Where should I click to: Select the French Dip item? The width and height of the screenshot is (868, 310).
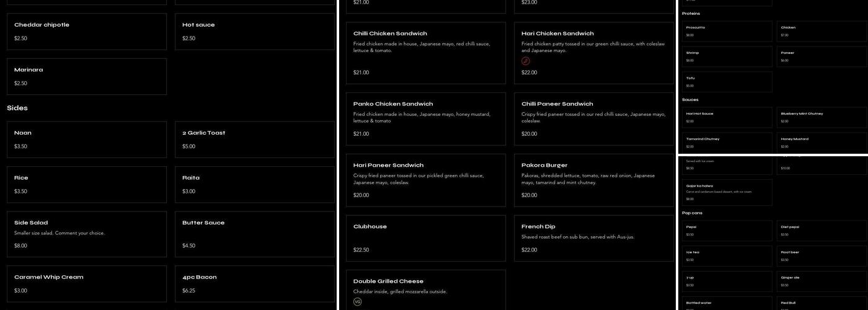[x=593, y=238]
